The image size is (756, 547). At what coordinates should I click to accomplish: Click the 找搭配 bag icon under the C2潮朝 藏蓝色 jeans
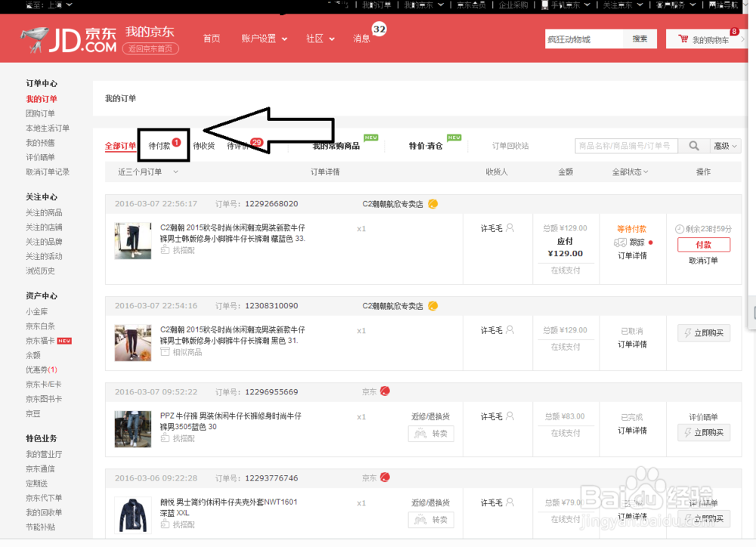(165, 249)
